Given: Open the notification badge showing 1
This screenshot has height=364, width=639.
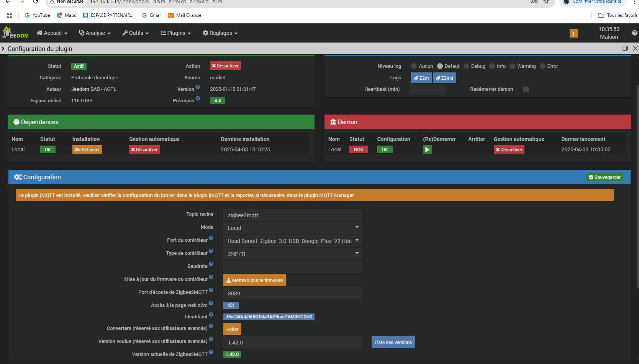Looking at the screenshot, I should coord(573,34).
